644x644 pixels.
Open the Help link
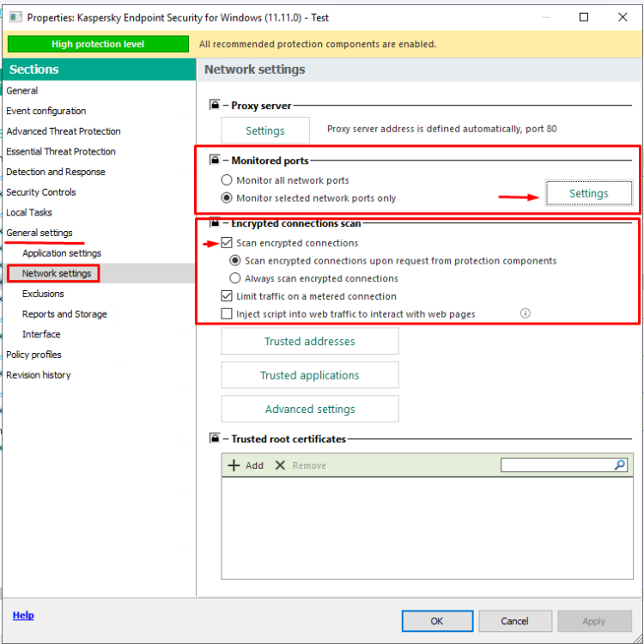coord(23,615)
